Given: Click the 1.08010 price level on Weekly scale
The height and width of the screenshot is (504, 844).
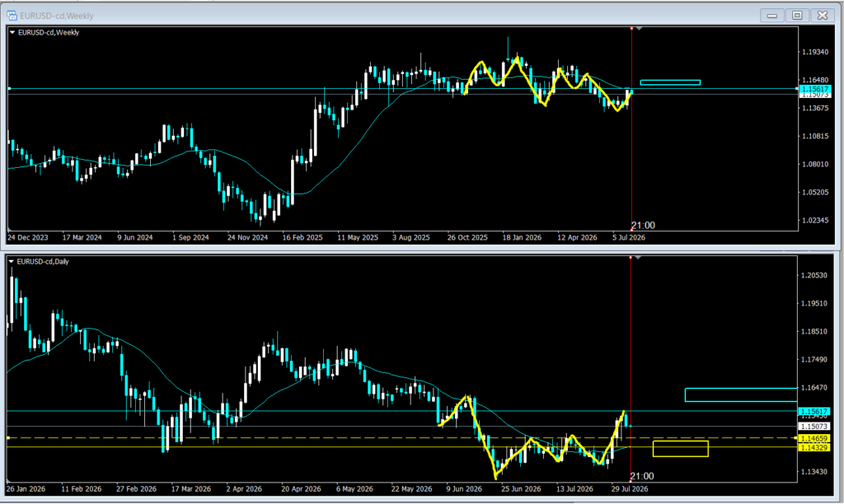Looking at the screenshot, I should [x=815, y=164].
